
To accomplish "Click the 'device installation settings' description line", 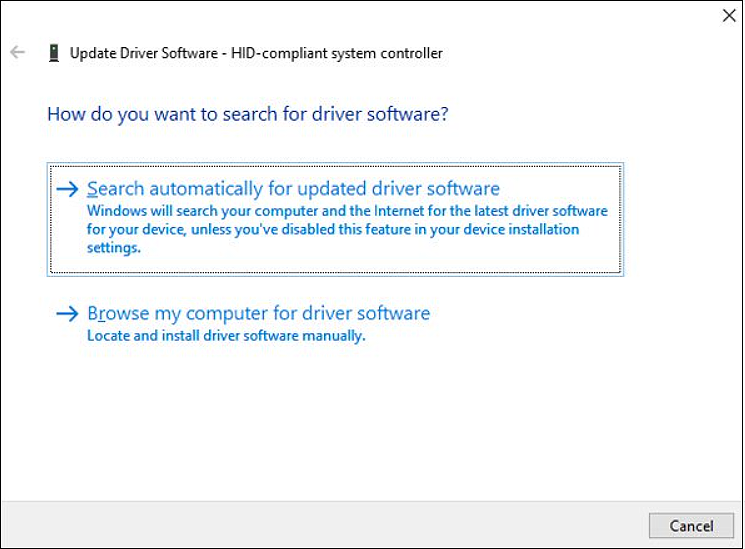I will point(333,229).
